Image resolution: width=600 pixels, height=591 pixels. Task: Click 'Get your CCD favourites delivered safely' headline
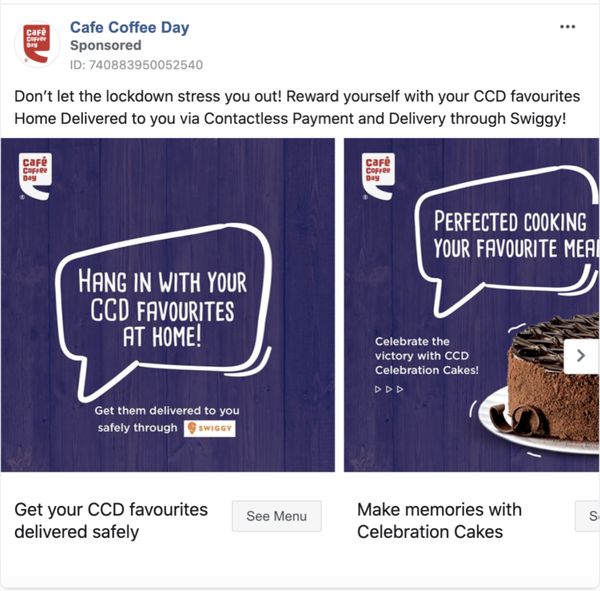111,520
